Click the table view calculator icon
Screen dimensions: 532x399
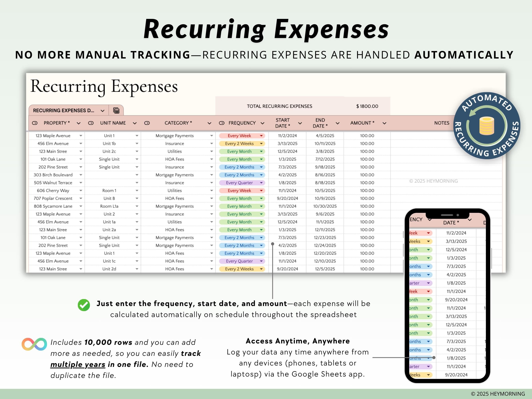pyautogui.click(x=116, y=110)
